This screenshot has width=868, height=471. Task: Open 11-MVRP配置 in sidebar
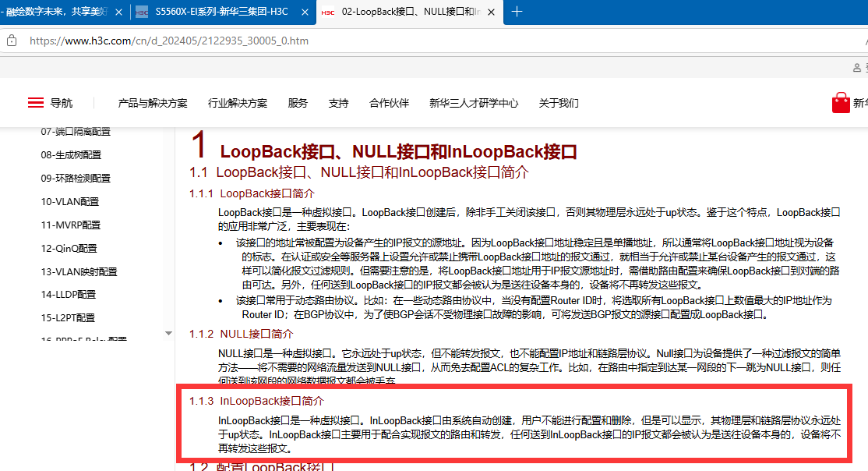[70, 225]
